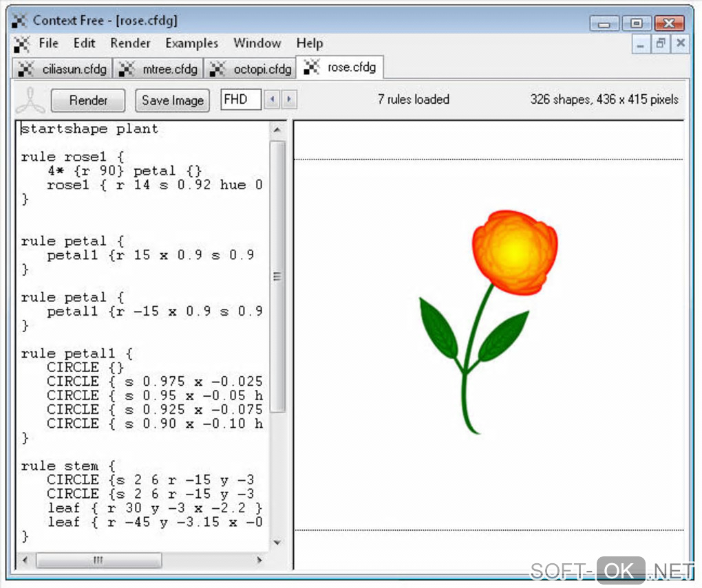Click the FHD variation input field

click(x=240, y=99)
